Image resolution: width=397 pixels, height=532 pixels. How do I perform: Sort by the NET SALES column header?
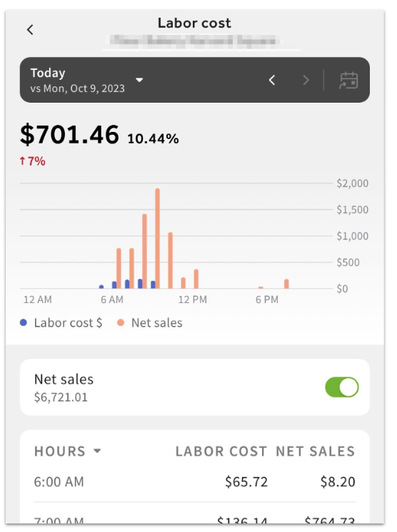pyautogui.click(x=316, y=451)
